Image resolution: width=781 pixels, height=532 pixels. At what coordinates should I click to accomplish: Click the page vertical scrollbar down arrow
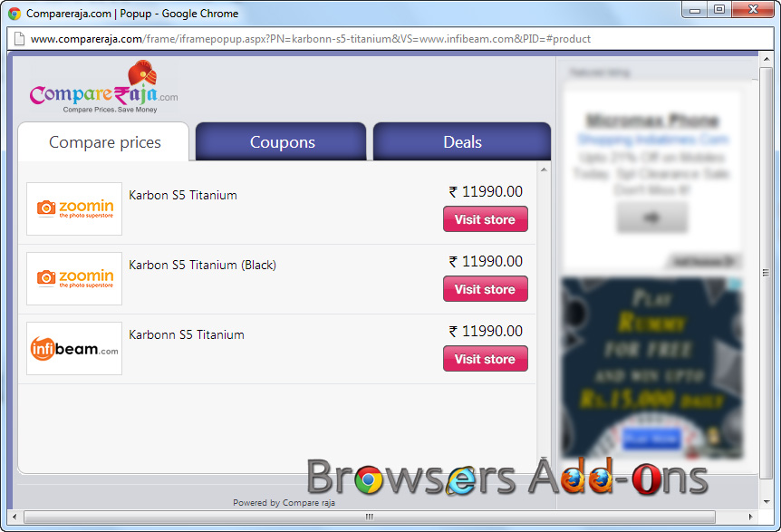767,502
